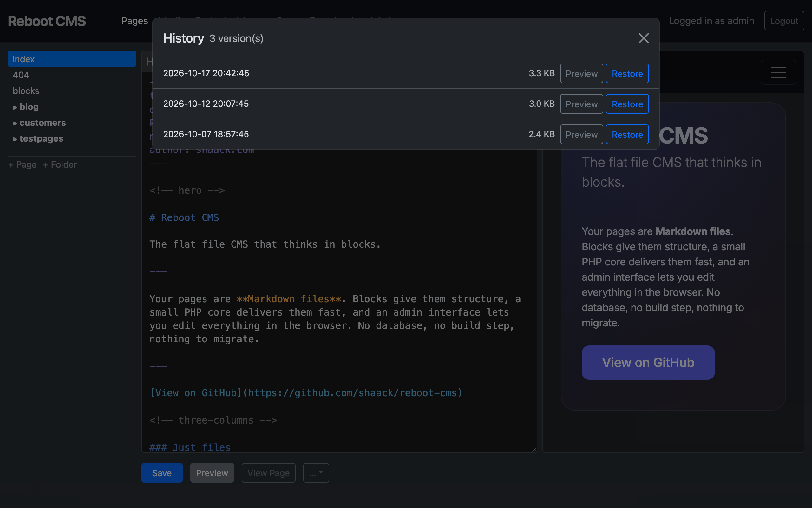The image size is (812, 508).
Task: Click the '3 version(s)' label in History header
Action: coord(237,38)
